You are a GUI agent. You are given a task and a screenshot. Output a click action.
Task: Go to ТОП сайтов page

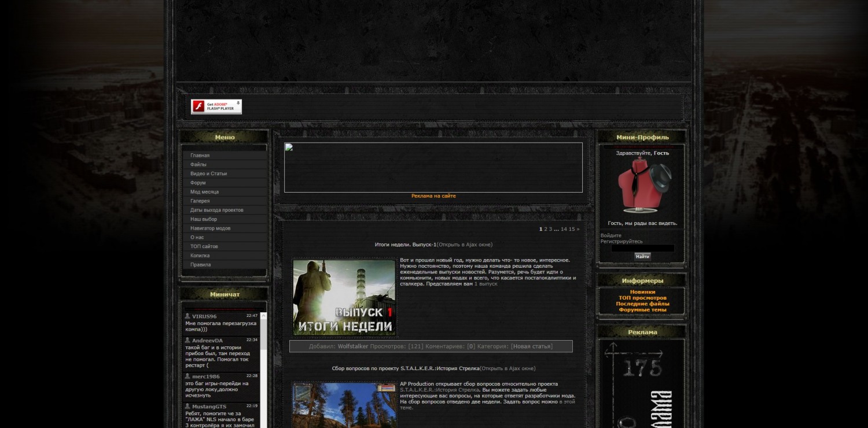225,246
